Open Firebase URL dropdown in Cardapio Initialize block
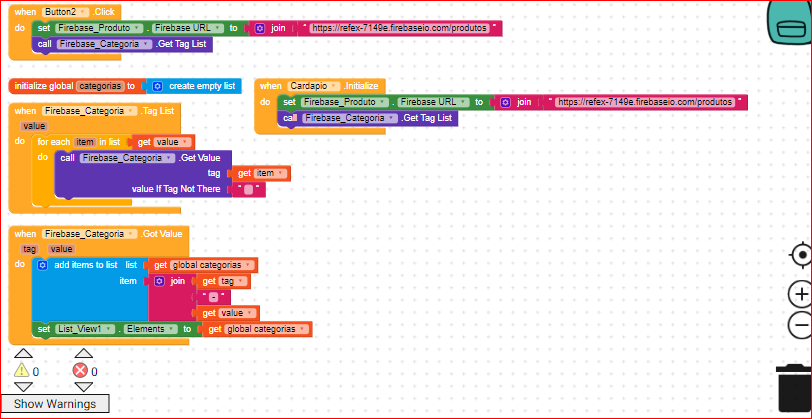 pyautogui.click(x=434, y=102)
